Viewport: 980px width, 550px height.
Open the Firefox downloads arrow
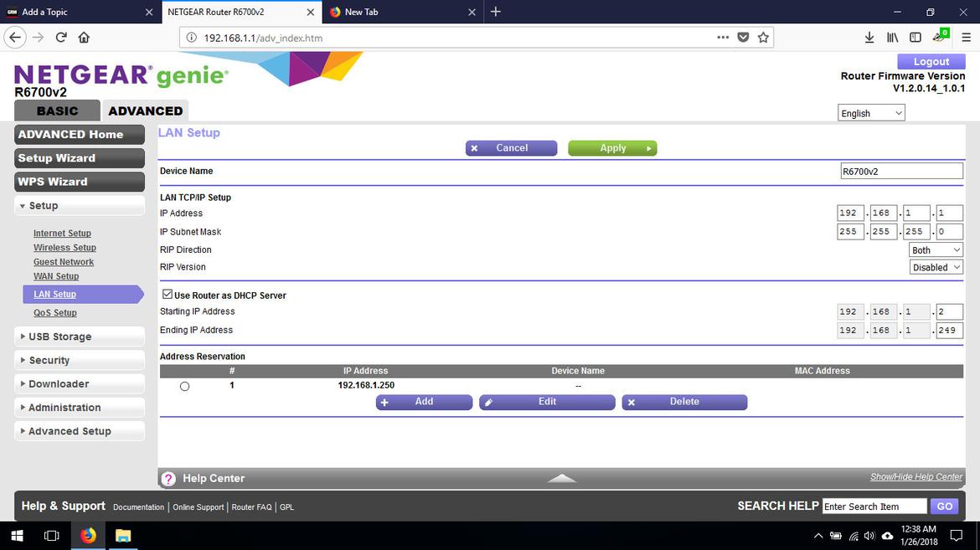point(869,38)
